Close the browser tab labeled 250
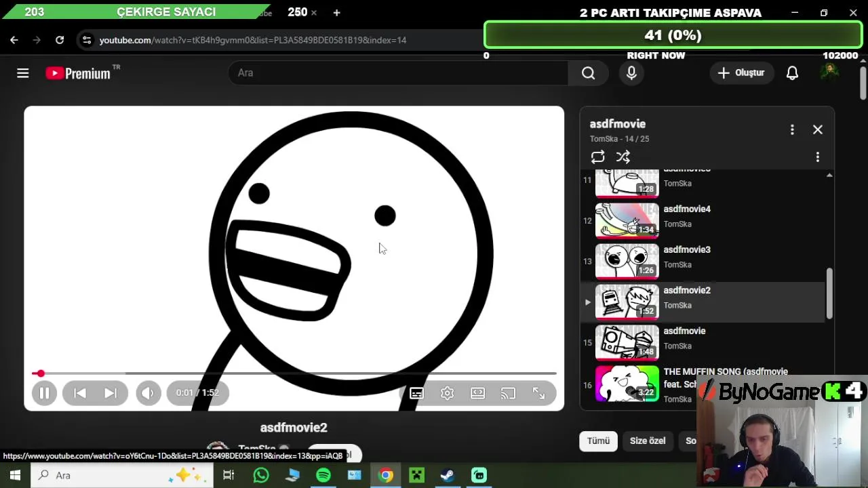This screenshot has height=488, width=868. pyautogui.click(x=313, y=12)
